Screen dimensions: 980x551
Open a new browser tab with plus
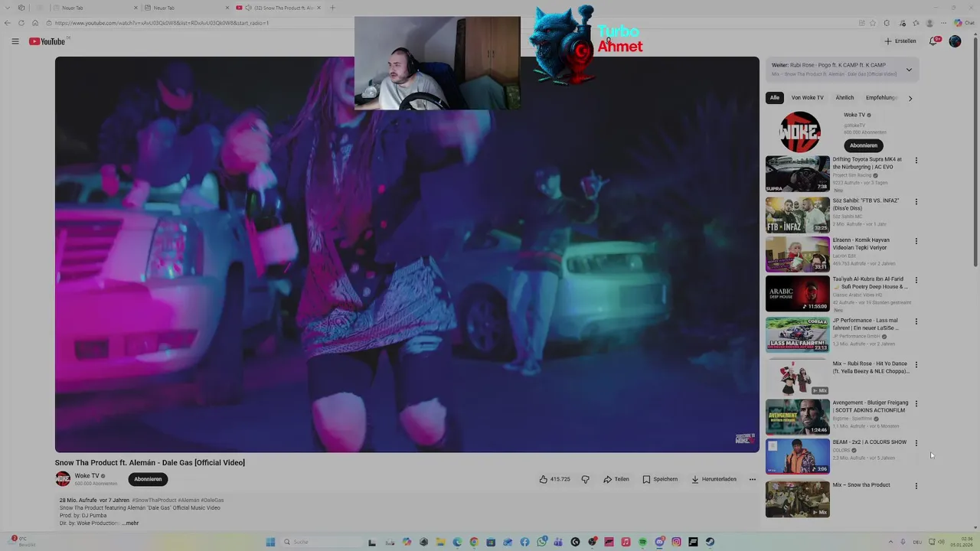tap(332, 8)
